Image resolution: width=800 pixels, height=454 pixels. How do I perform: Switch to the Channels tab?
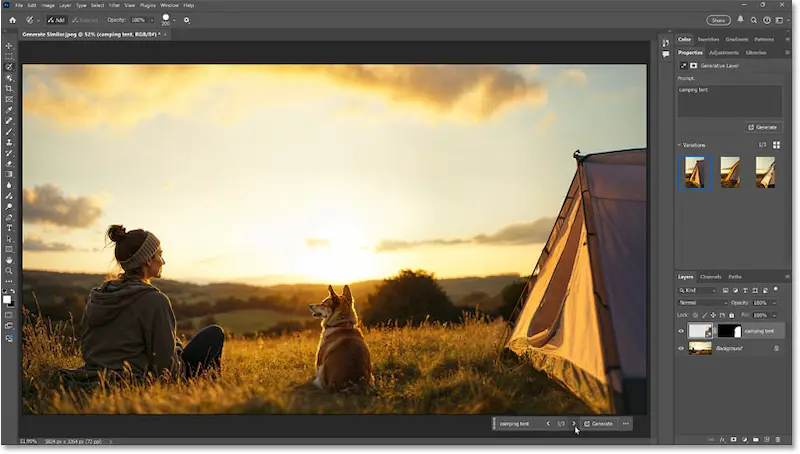coord(711,277)
